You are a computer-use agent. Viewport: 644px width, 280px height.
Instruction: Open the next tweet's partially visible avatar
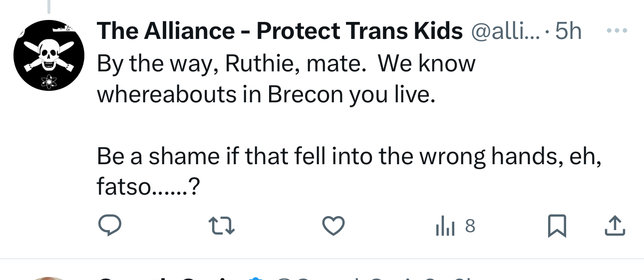[48, 277]
